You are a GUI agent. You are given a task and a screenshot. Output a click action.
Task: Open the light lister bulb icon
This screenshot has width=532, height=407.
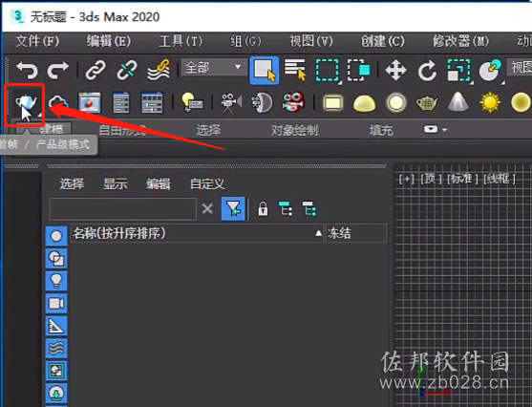point(192,102)
